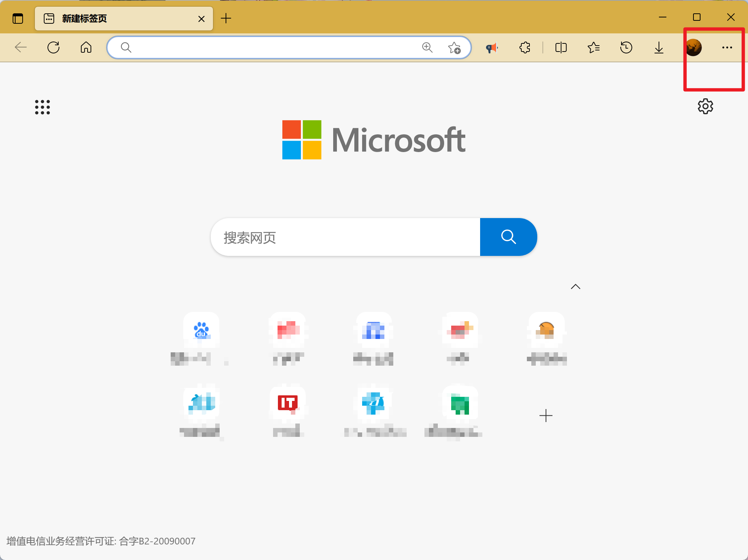The image size is (748, 560).
Task: Open the Downloads panel
Action: coord(659,47)
